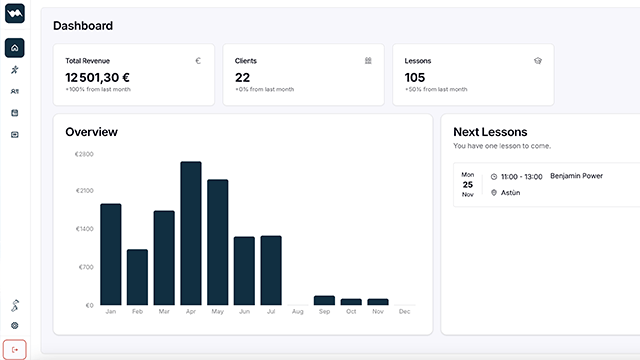Click the '€0' axis label

(89, 305)
